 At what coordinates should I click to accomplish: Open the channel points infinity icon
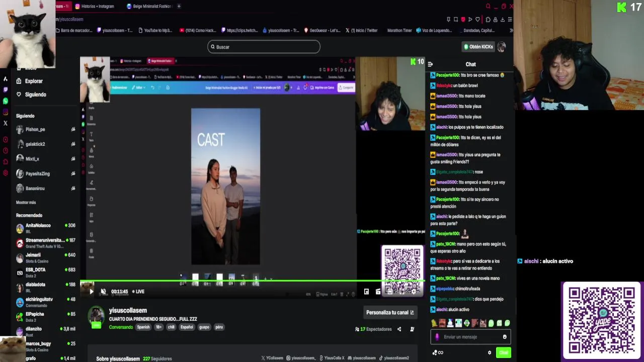pyautogui.click(x=438, y=353)
